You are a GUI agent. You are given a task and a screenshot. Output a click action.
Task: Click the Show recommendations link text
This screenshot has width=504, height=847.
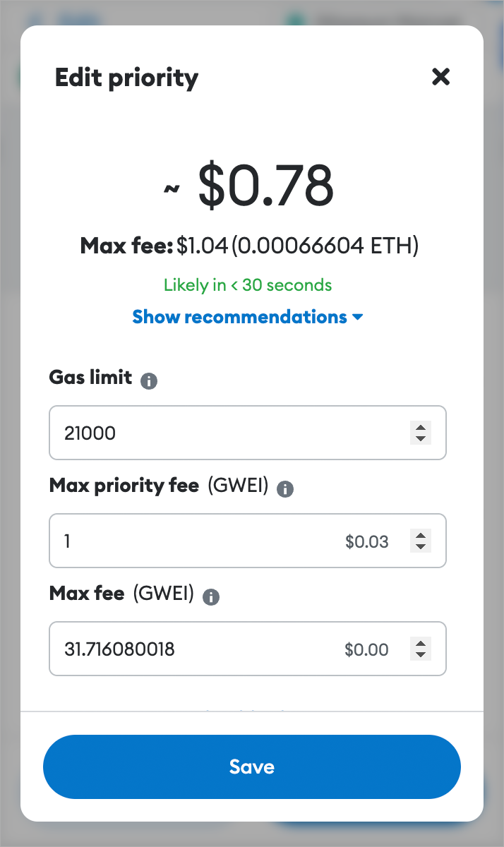tap(239, 317)
